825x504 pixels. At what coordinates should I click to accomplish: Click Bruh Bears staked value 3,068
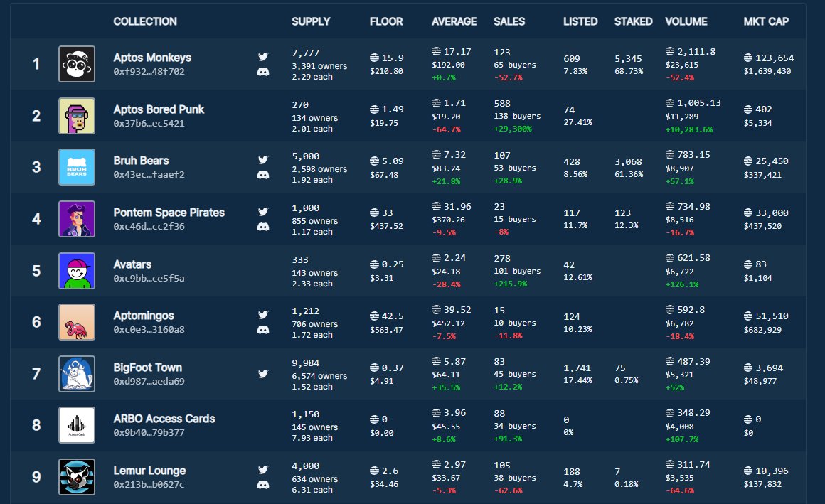(x=628, y=162)
